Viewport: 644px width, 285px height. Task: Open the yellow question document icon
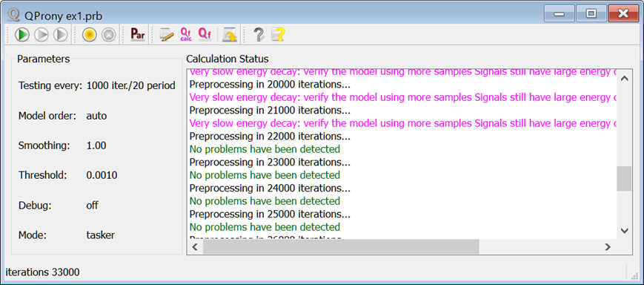pos(278,35)
